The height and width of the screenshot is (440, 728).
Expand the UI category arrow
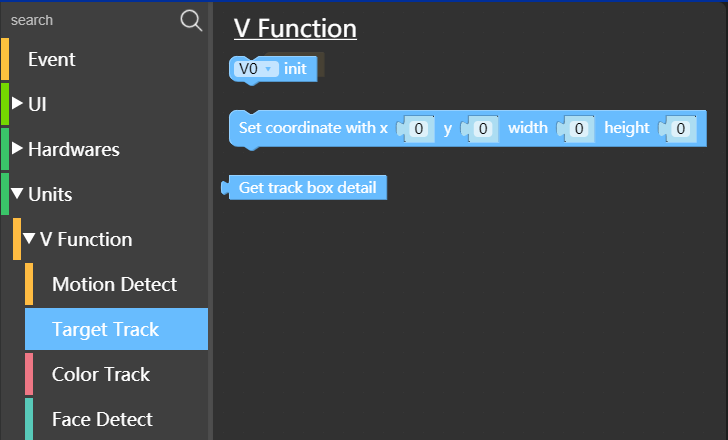pos(17,103)
